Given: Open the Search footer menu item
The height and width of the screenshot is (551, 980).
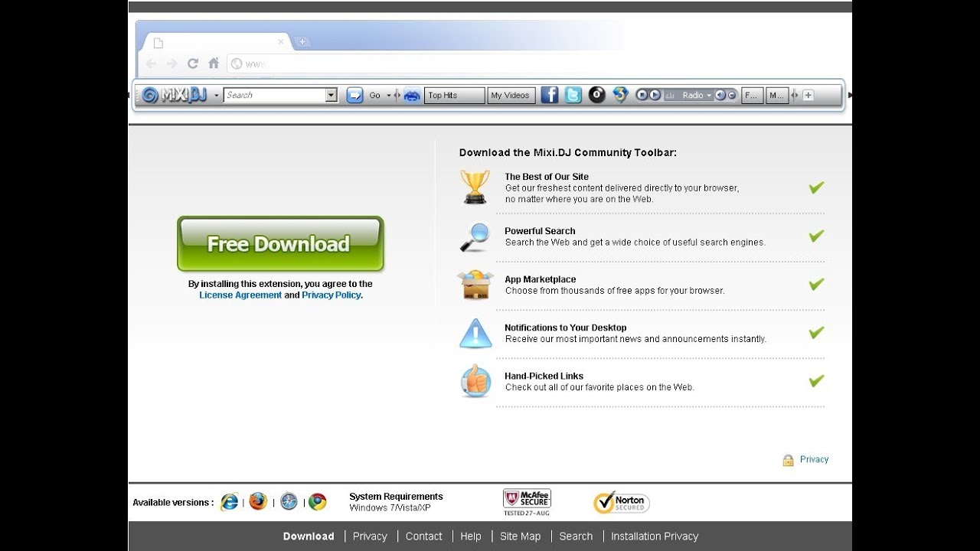Looking at the screenshot, I should pos(576,536).
